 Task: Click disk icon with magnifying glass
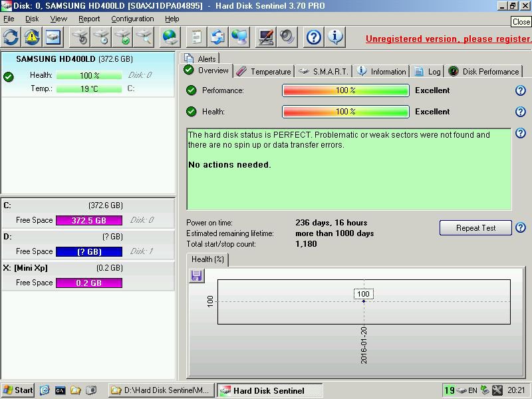pos(144,37)
